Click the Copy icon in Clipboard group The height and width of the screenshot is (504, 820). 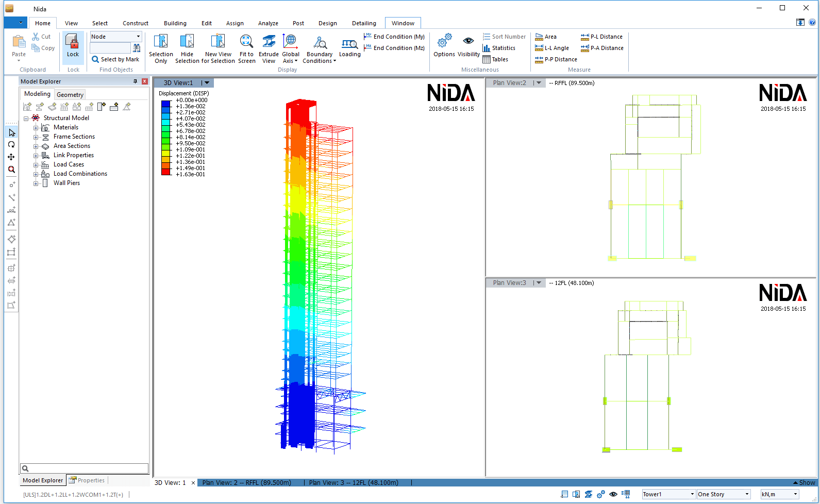point(36,48)
